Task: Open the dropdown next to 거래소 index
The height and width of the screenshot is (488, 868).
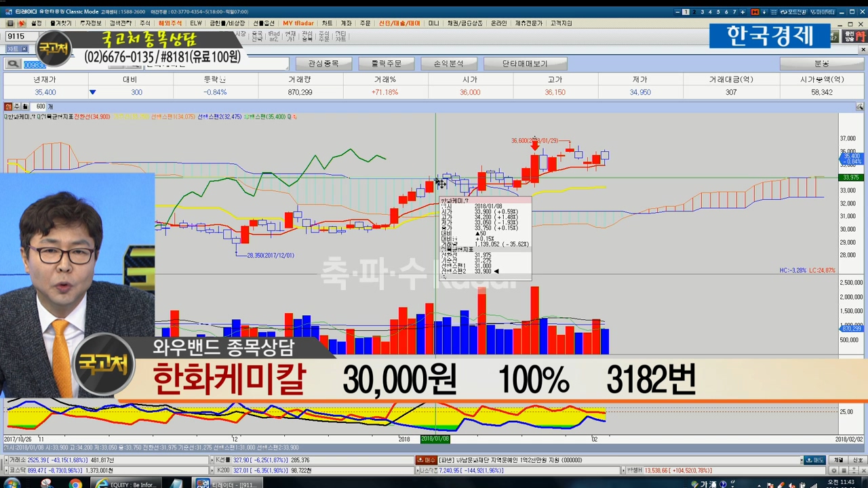Action: 5,460
